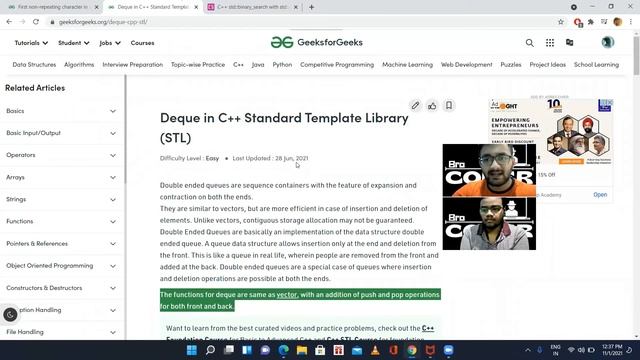The image size is (640, 360).
Task: Open Data Structures in the nav bar
Action: point(34,64)
